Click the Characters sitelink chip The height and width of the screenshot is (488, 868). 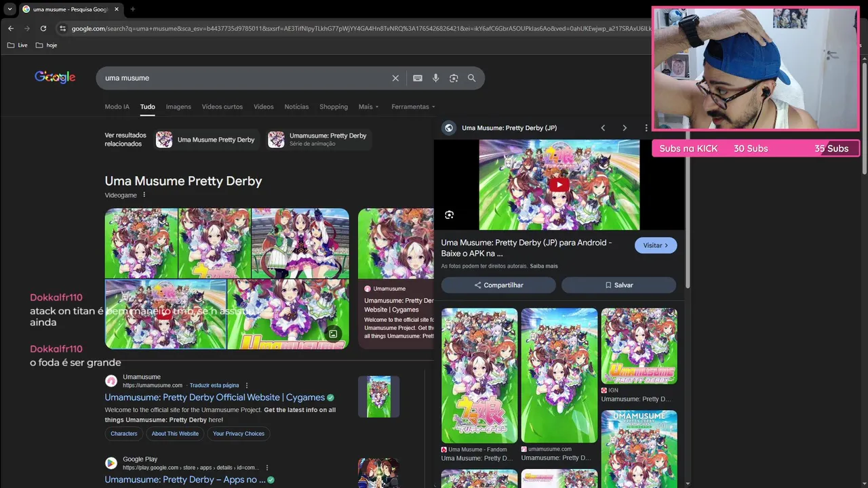[x=124, y=434]
